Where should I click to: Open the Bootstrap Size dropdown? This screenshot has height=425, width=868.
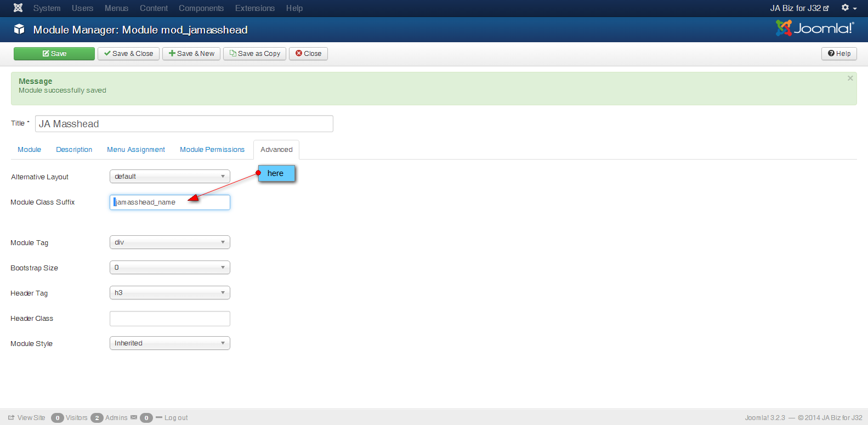click(170, 268)
